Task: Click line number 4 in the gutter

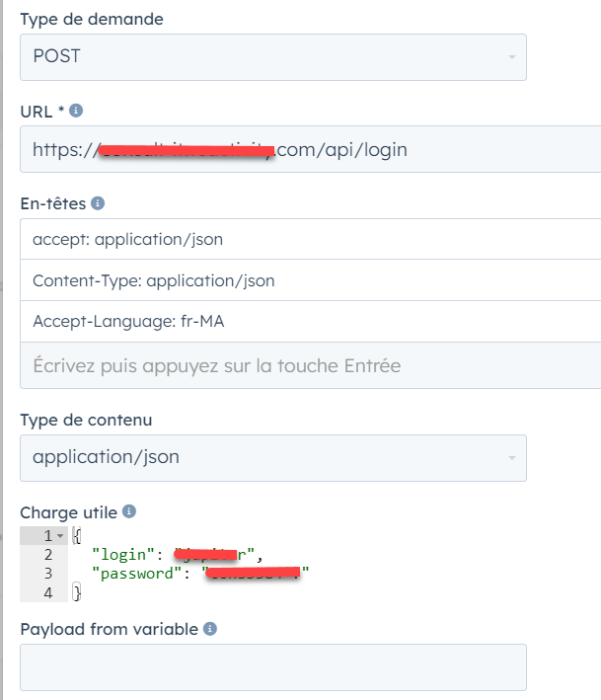Action: 47,592
